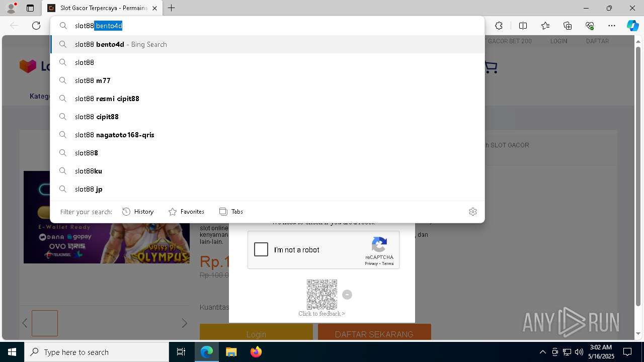Open the Extensions puzzle icon
Screen dimensions: 644x362
499,26
